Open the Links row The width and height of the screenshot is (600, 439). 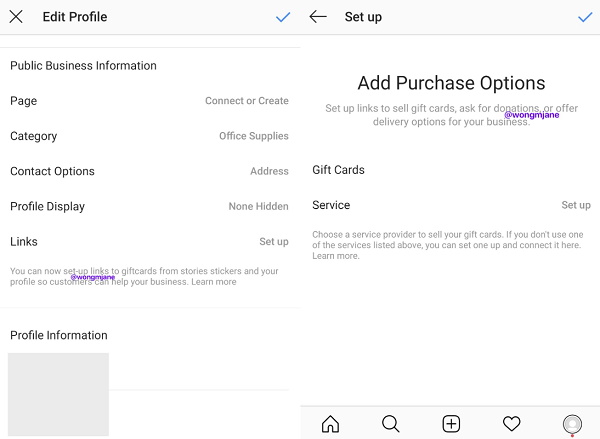[x=150, y=242]
